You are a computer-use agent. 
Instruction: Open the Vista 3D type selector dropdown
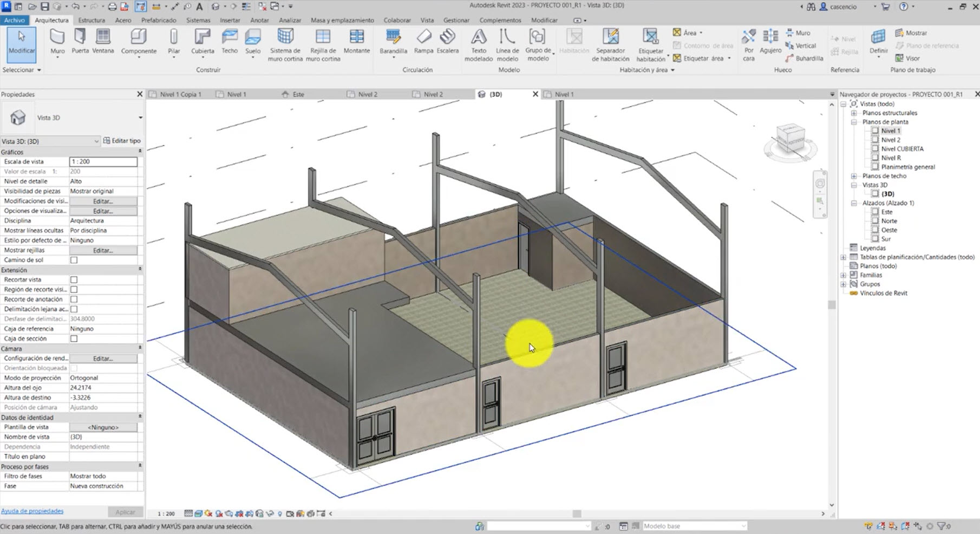pos(140,118)
